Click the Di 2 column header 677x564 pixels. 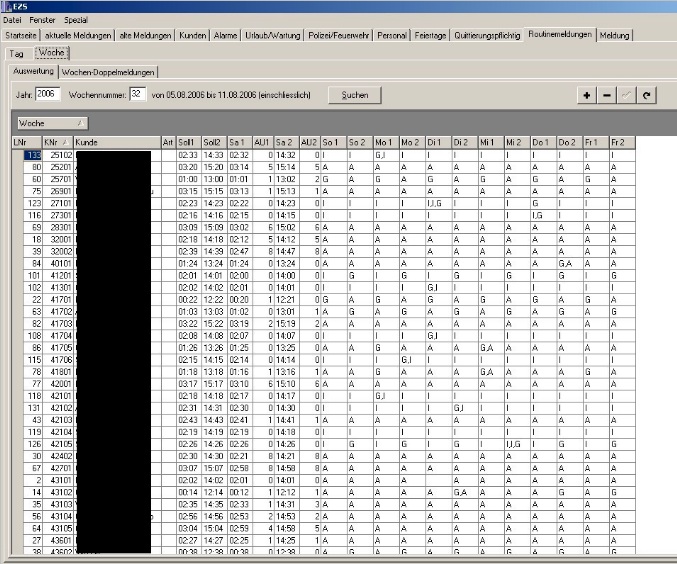click(465, 143)
